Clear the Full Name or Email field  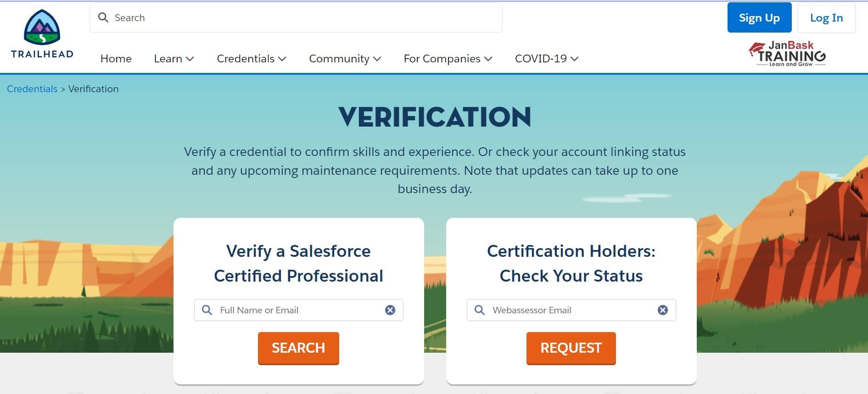390,310
